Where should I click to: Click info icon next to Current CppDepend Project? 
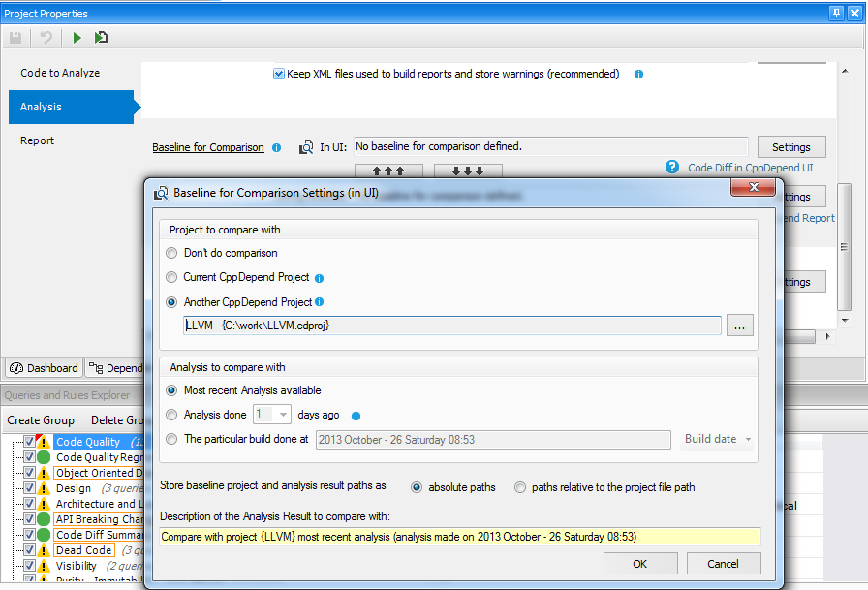pos(319,278)
